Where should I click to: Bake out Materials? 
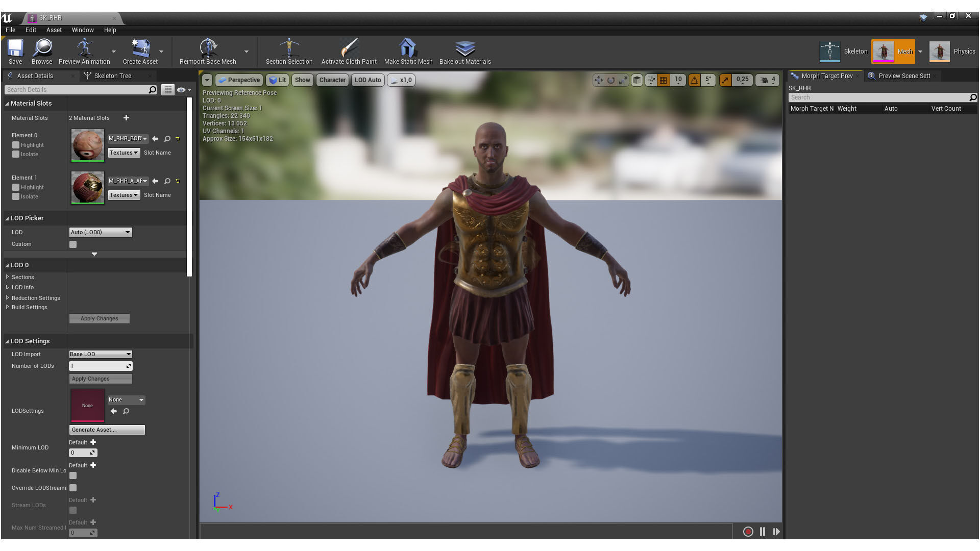465,52
